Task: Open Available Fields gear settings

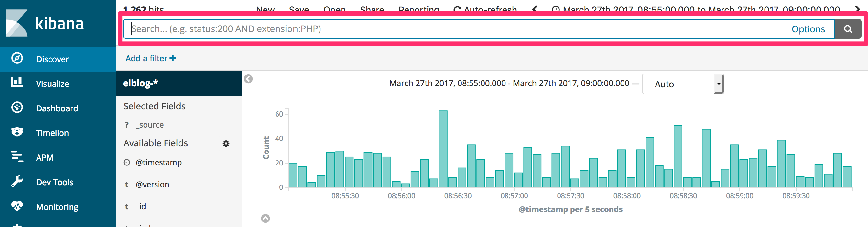Action: (226, 144)
